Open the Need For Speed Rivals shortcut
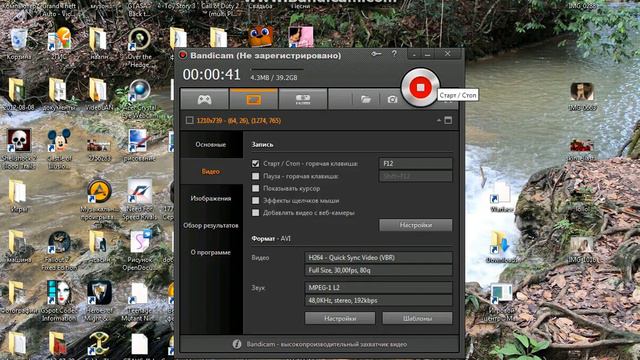The width and height of the screenshot is (640, 360). pos(140,200)
